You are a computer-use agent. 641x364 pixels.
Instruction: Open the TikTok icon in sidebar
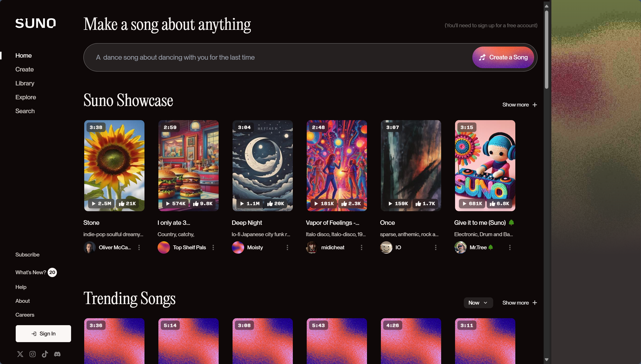[45, 354]
